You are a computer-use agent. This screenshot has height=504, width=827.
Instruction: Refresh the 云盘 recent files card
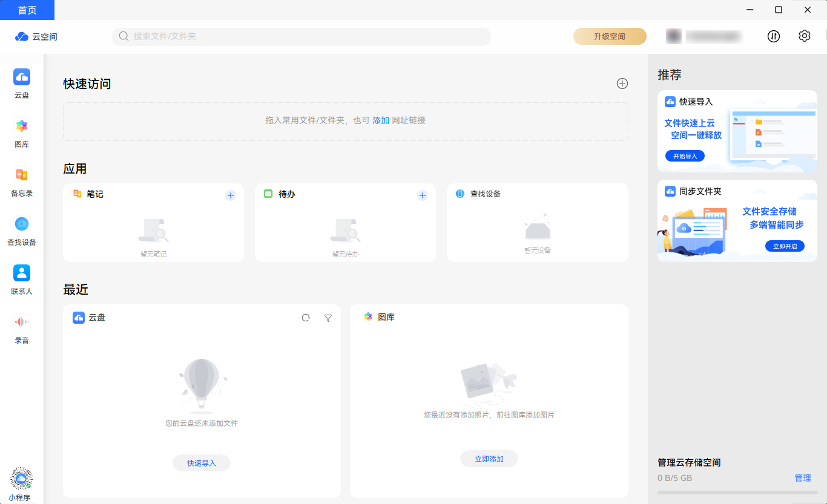tap(306, 318)
